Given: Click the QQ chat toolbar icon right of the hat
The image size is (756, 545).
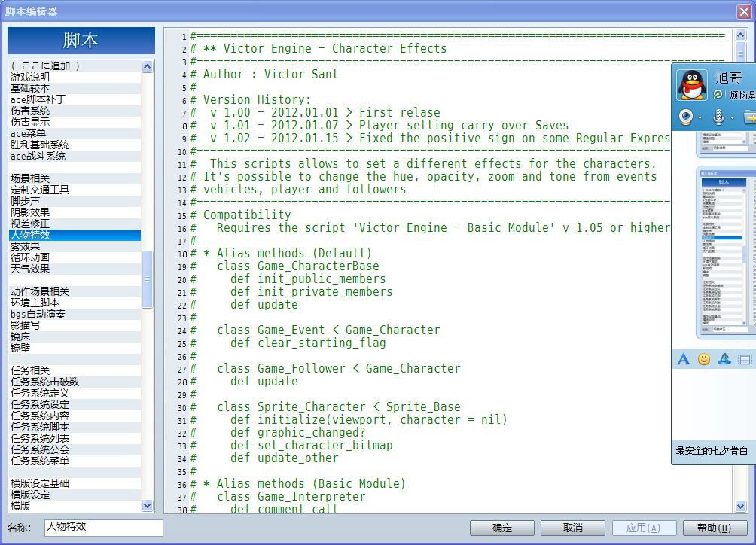Looking at the screenshot, I should pyautogui.click(x=745, y=360).
